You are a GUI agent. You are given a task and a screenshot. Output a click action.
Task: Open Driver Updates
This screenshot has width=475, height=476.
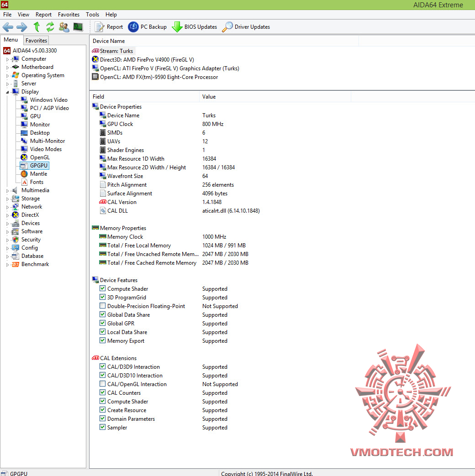click(x=246, y=27)
